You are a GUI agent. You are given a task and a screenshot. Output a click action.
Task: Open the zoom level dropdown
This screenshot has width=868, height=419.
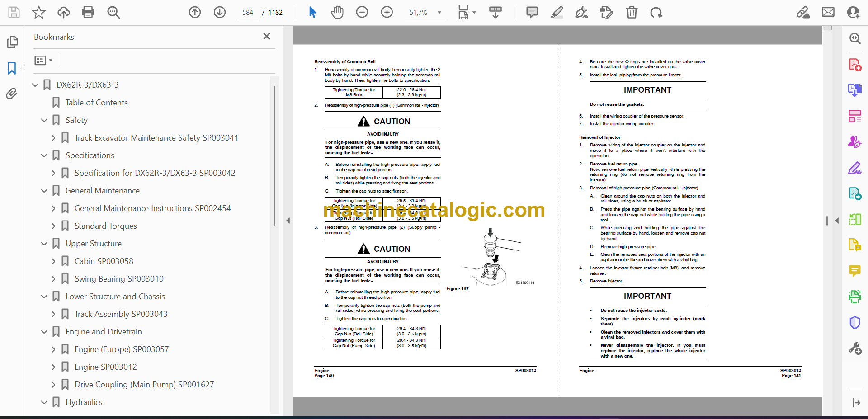click(x=439, y=13)
